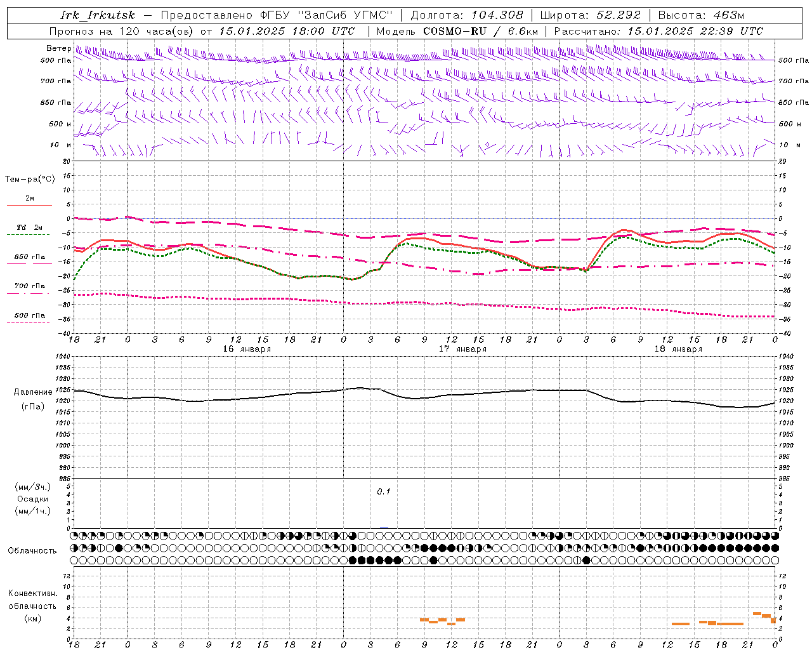Click the Ветер panel label

click(x=58, y=48)
